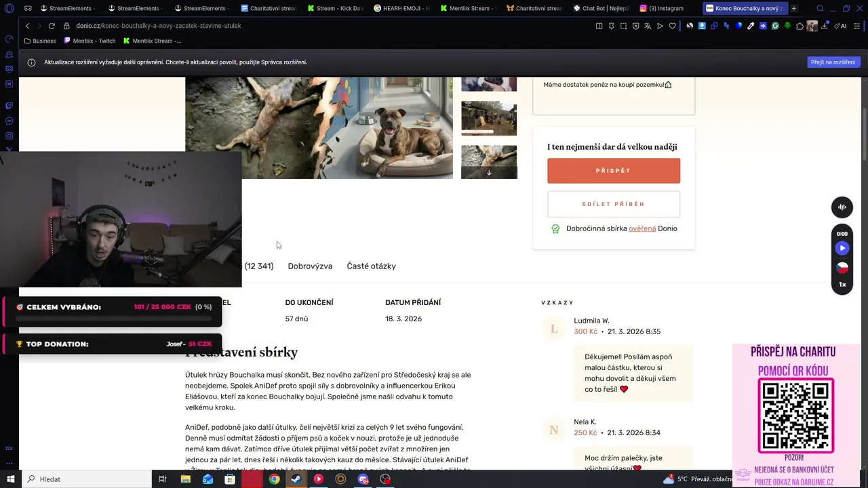Click the extension update info icon
Image resolution: width=868 pixels, height=488 pixels.
pyautogui.click(x=31, y=62)
